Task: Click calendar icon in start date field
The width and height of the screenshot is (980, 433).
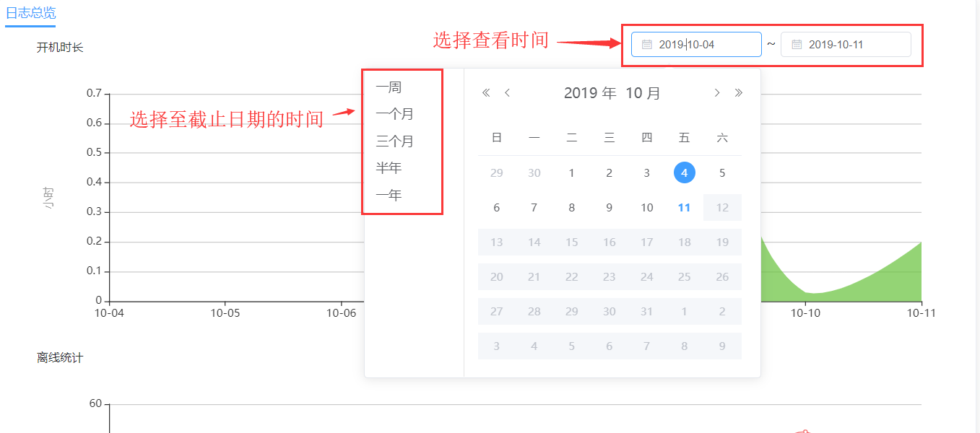Action: tap(647, 45)
